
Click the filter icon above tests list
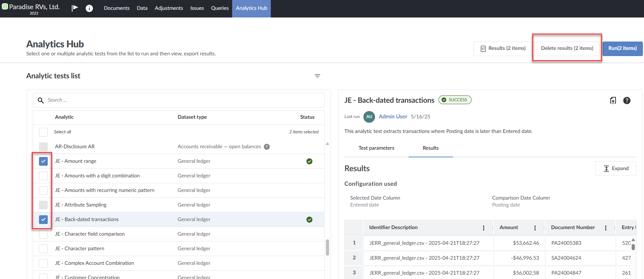click(x=317, y=76)
